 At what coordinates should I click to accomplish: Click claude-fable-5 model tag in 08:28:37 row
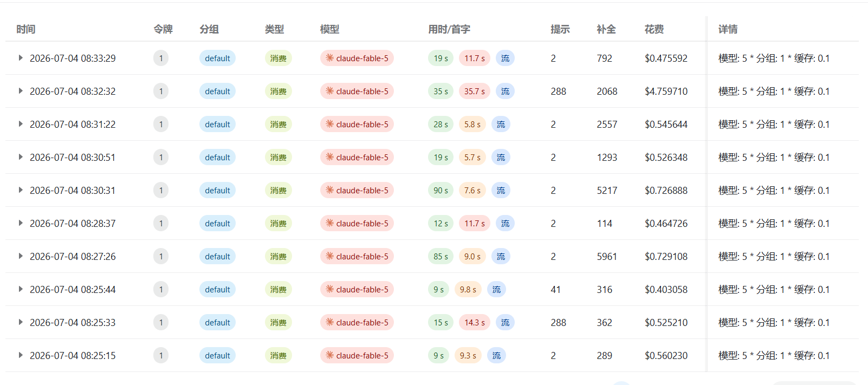(357, 223)
